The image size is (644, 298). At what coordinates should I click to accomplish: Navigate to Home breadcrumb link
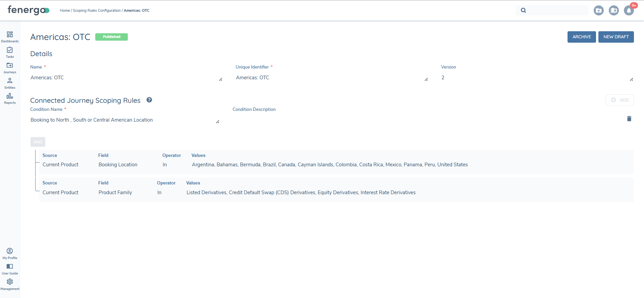click(x=65, y=10)
